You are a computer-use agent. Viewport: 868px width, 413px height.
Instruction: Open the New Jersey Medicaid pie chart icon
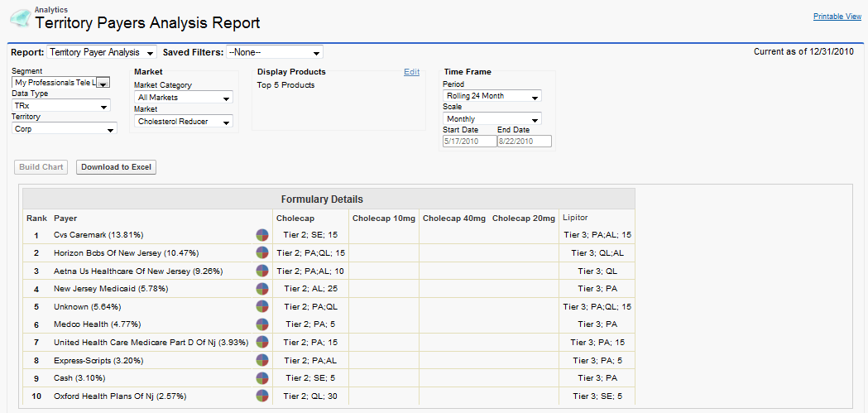click(x=262, y=289)
